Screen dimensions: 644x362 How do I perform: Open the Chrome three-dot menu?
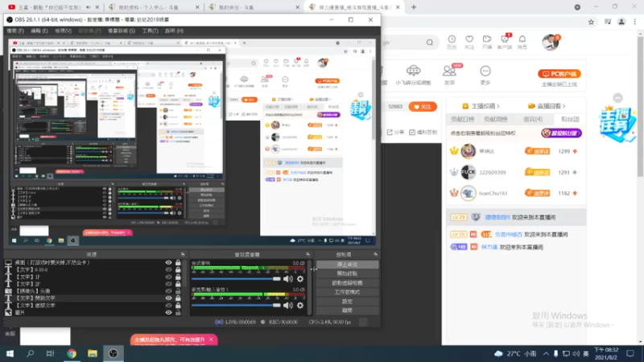tap(635, 23)
